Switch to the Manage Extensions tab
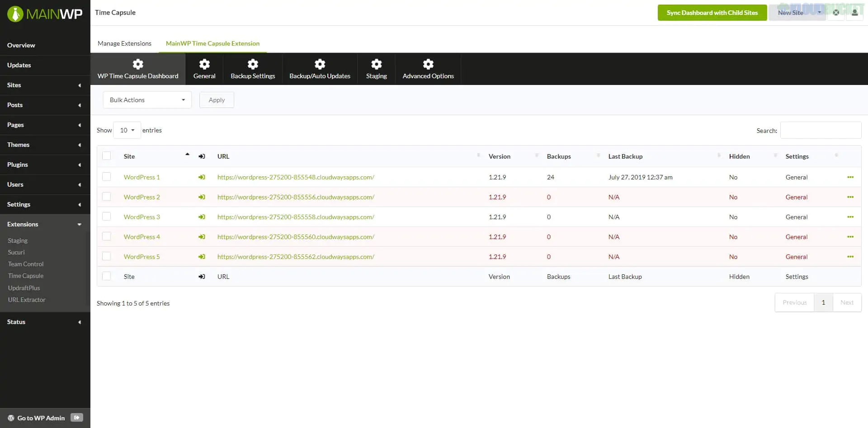 tap(124, 43)
